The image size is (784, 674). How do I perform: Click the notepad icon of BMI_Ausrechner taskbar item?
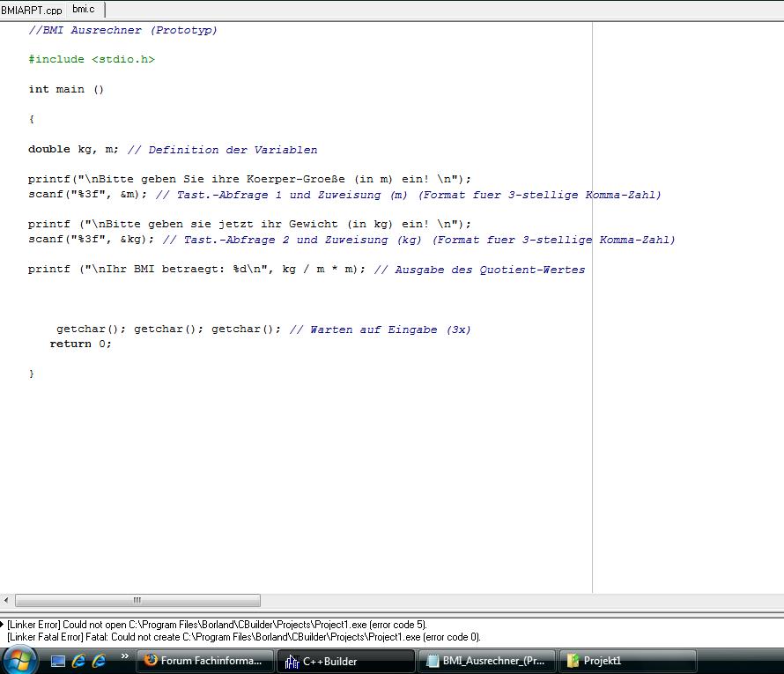pyautogui.click(x=433, y=661)
